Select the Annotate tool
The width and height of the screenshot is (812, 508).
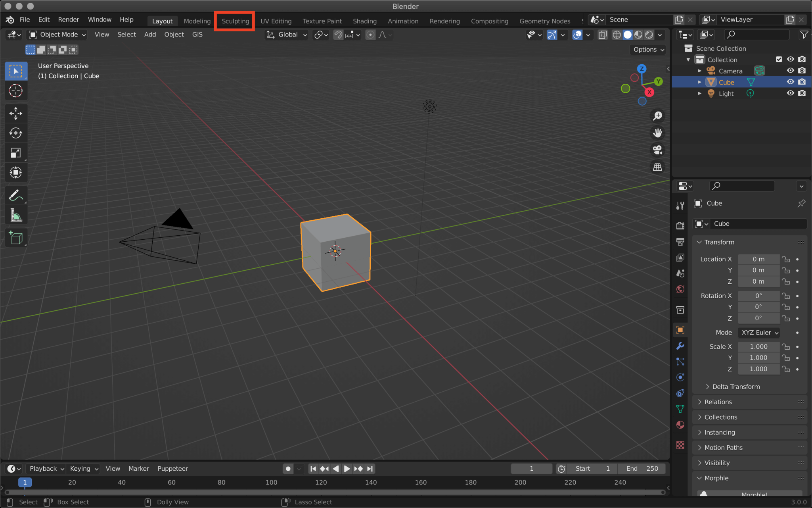pos(16,195)
